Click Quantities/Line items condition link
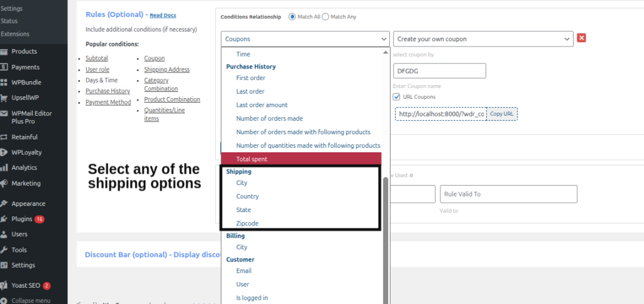Image resolution: width=644 pixels, height=304 pixels. click(164, 114)
